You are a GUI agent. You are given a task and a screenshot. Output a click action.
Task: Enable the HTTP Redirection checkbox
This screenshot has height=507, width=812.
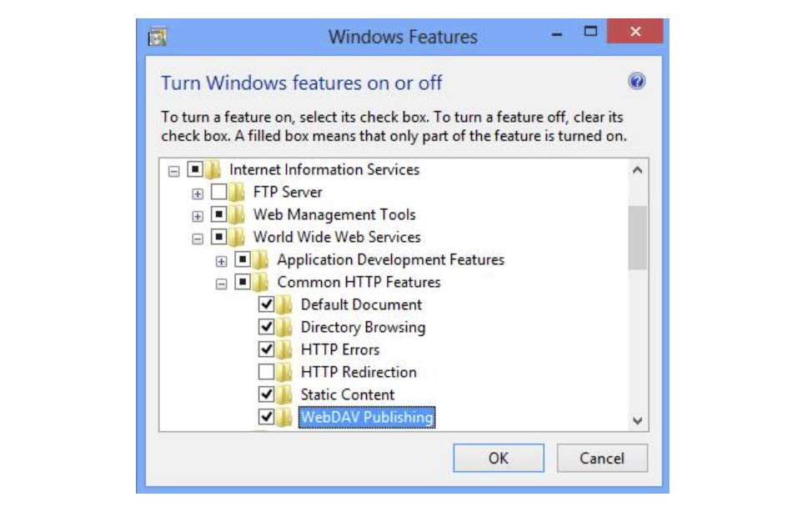[x=267, y=373]
